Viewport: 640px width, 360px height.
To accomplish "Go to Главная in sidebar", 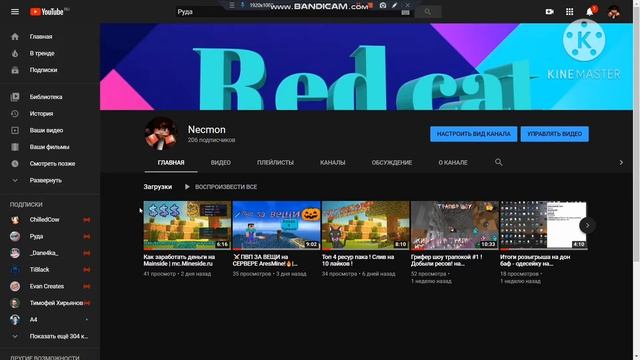I will coord(50,37).
